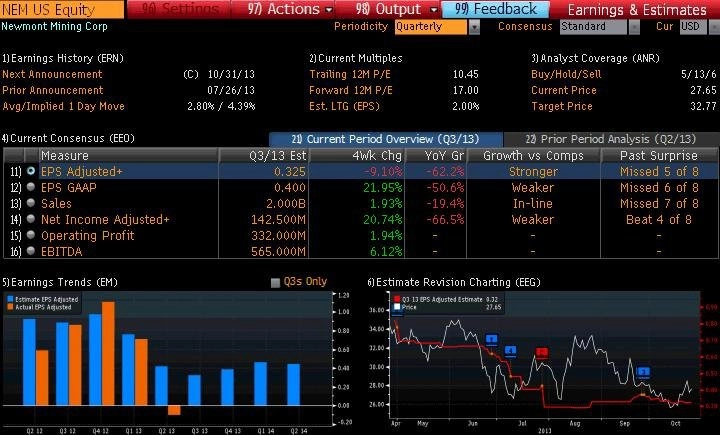Open Analyst Coverage (ANR) link
Screen dimensions: 720x435
596,58
